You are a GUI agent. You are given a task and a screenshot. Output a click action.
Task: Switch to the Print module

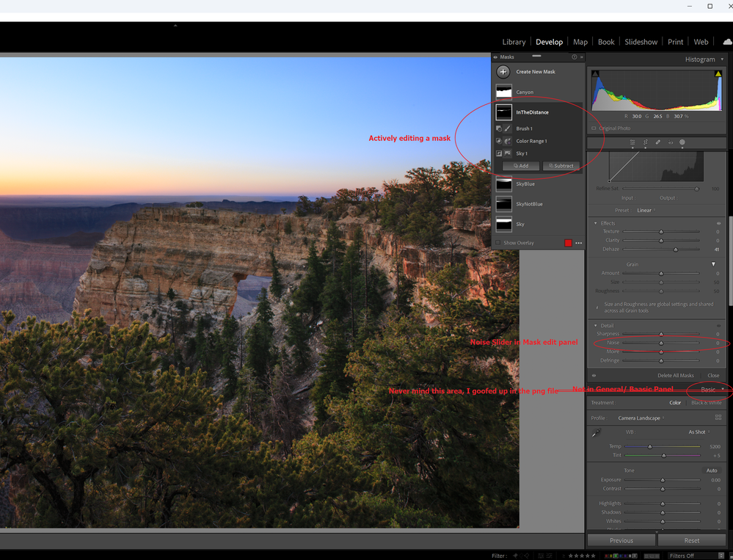(x=675, y=42)
